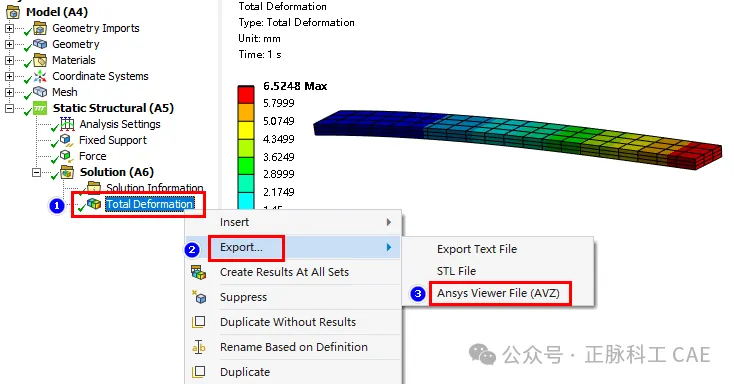
Task: Select Fixed Support in the tree
Action: click(113, 140)
